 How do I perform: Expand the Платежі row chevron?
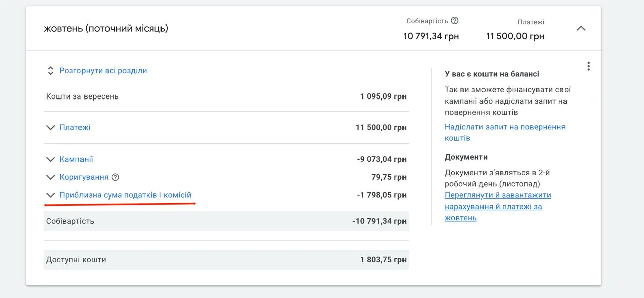pyautogui.click(x=50, y=128)
